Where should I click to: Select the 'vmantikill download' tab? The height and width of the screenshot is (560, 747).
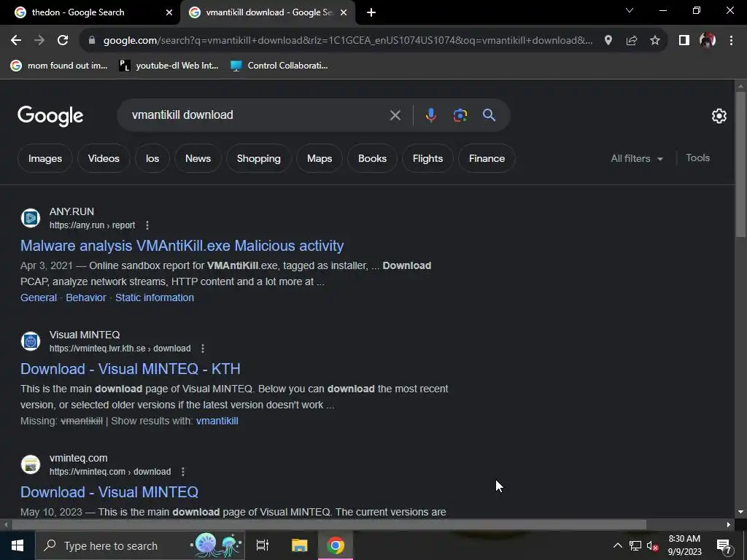click(269, 12)
